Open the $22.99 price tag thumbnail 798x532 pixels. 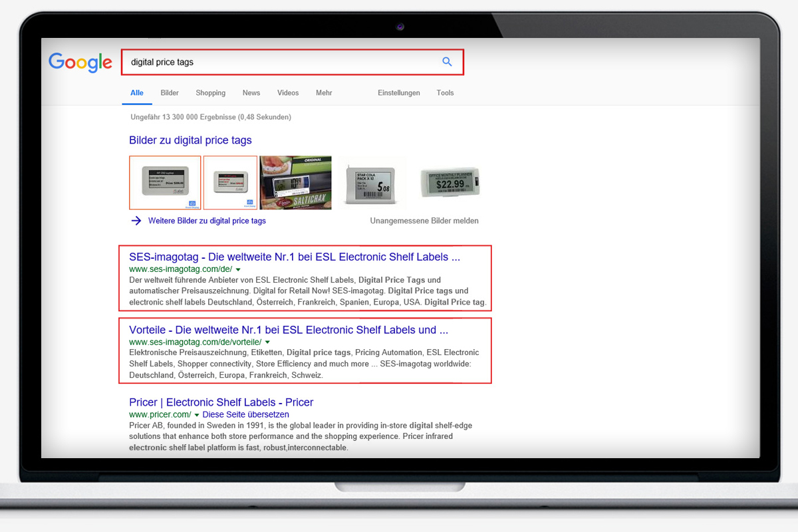coord(450,183)
